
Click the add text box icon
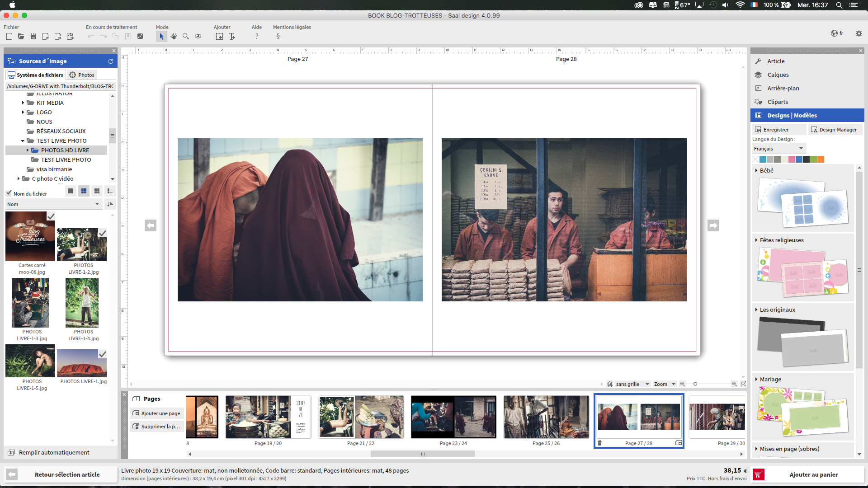click(x=232, y=37)
